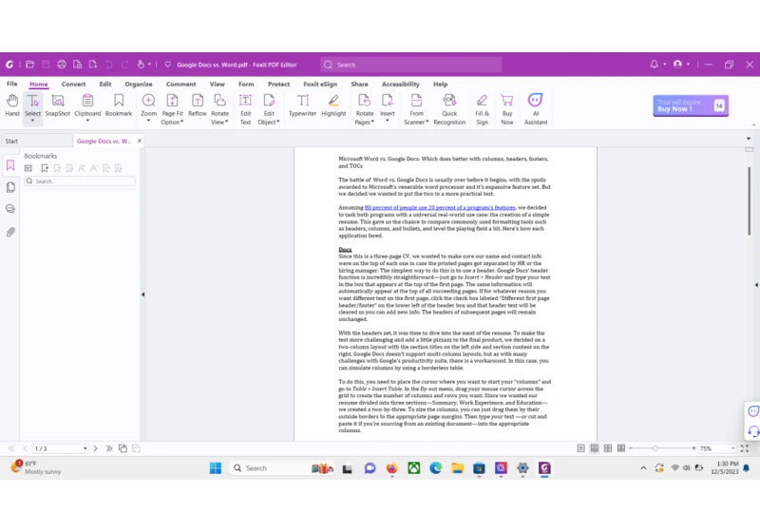This screenshot has height=532, width=760.
Task: Click the Zoom tool in ribbon
Action: click(148, 105)
